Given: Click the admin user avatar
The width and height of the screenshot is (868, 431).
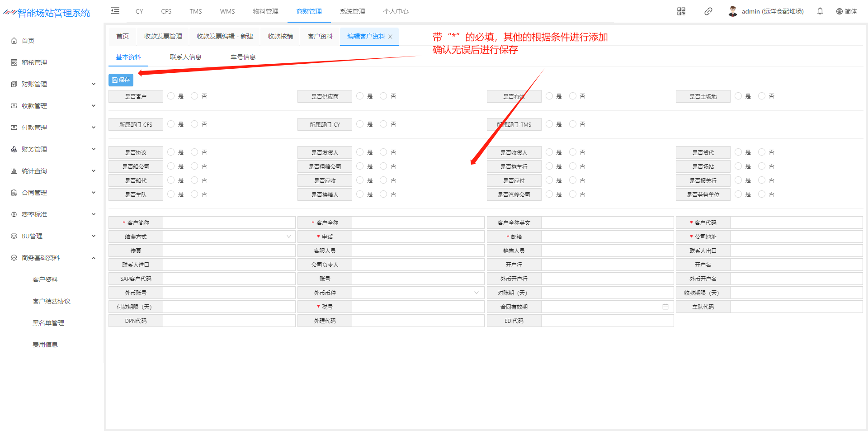Looking at the screenshot, I should click(x=732, y=11).
